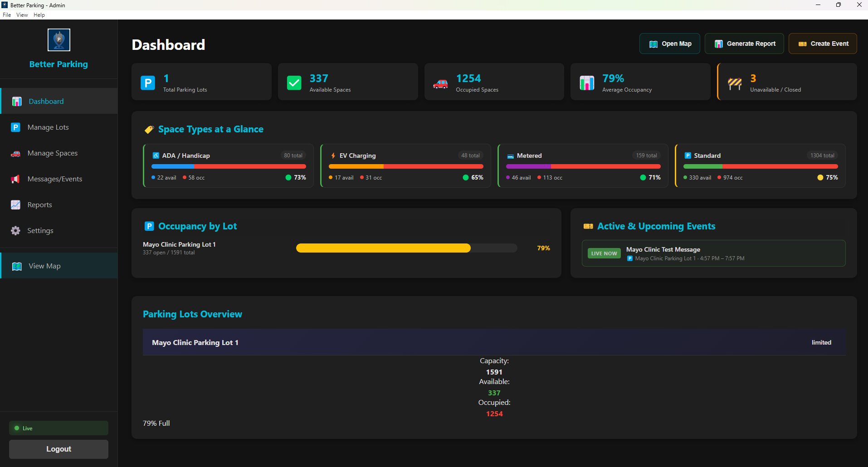Open the File menu
868x467 pixels.
[7, 15]
